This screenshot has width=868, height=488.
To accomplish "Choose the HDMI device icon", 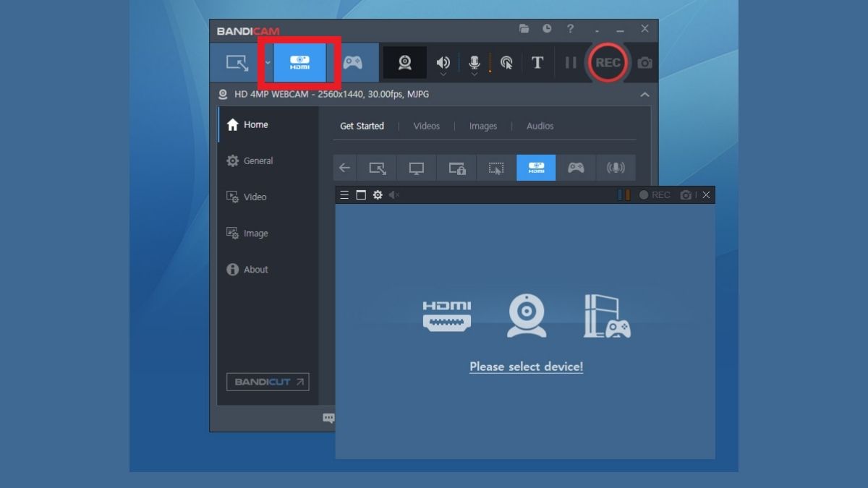I will (447, 316).
